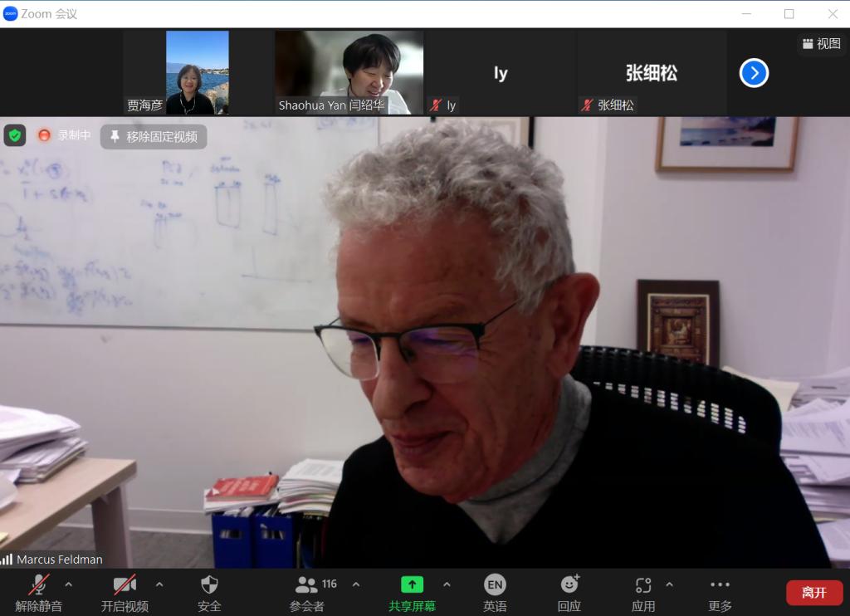Screen dimensions: 850x616
Task: Click the green share screen (共享屏幕) icon
Action: click(412, 584)
